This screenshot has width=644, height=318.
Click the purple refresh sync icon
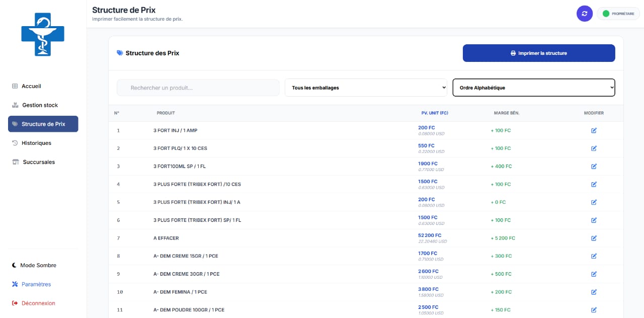[x=584, y=14]
